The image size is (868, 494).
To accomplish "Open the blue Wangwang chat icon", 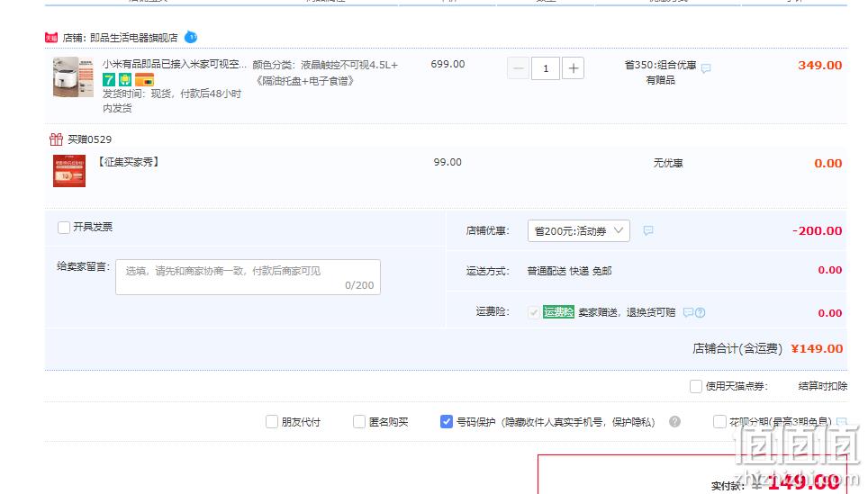I will tap(190, 37).
